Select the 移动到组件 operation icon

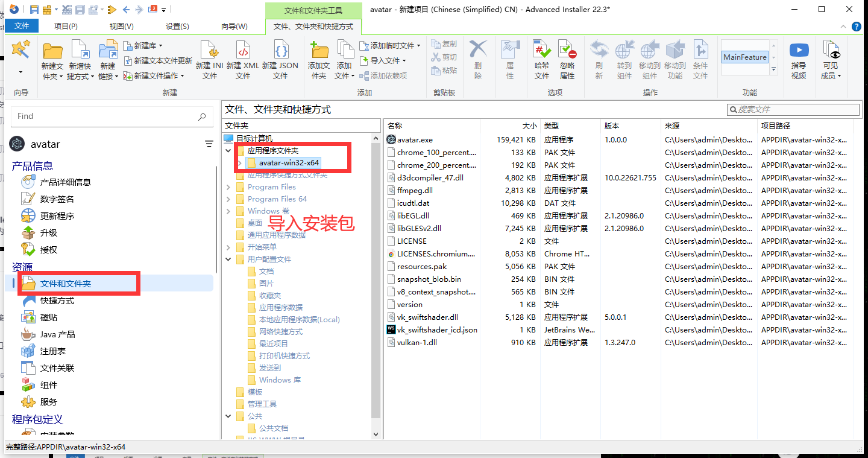coord(649,59)
